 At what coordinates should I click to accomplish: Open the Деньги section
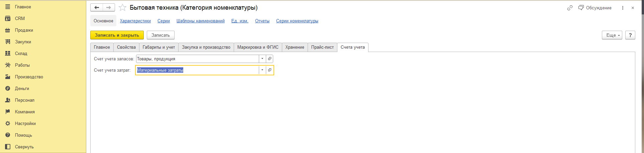pos(22,88)
